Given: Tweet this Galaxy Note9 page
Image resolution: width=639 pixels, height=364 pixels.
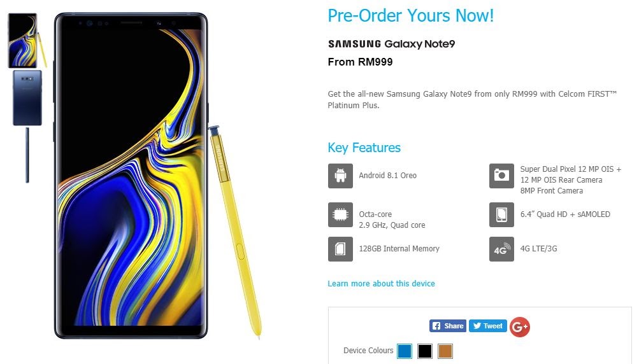Looking at the screenshot, I should click(488, 326).
